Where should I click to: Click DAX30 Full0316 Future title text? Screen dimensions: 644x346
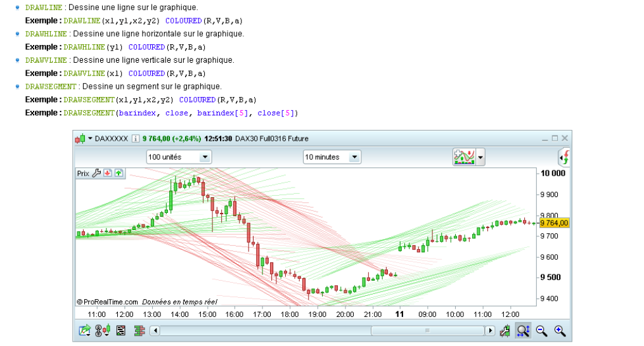(x=272, y=139)
